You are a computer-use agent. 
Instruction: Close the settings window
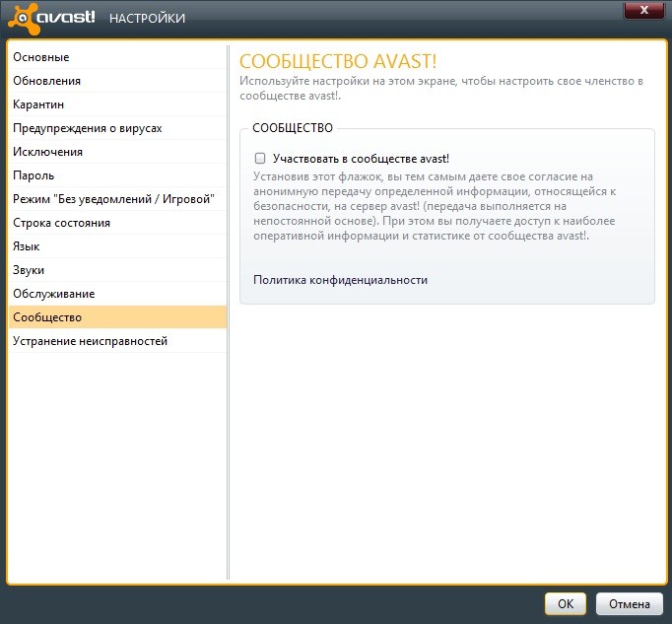coord(644,10)
